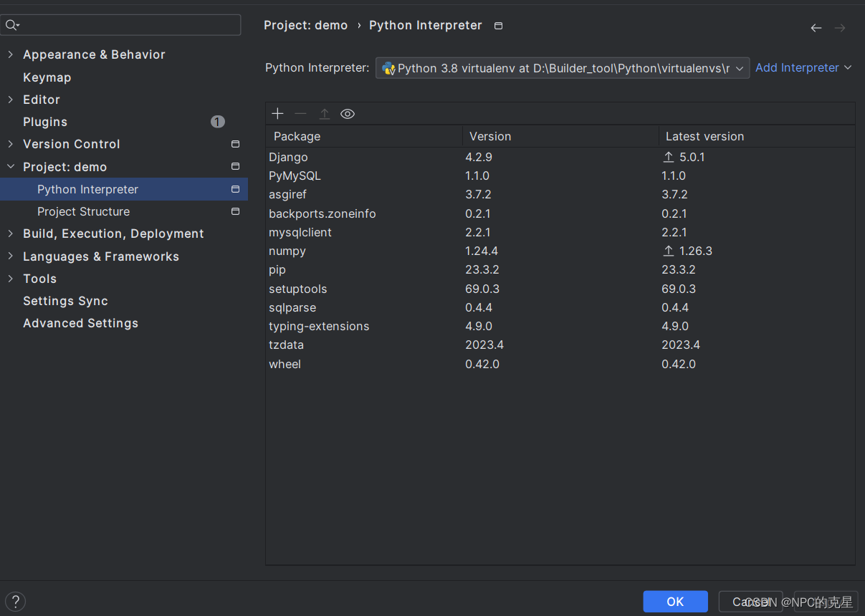The height and width of the screenshot is (616, 865).
Task: Click into the settings search field
Action: click(120, 25)
